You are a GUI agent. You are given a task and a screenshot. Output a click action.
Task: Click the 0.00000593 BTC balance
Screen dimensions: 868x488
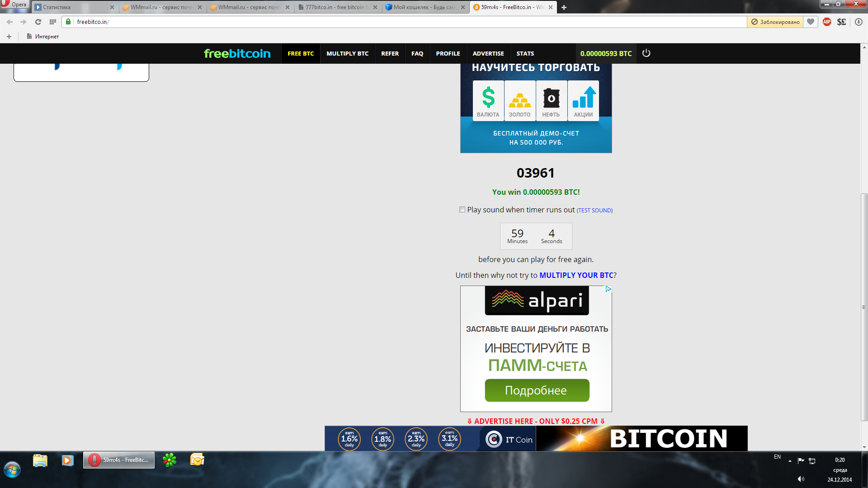tap(606, 53)
